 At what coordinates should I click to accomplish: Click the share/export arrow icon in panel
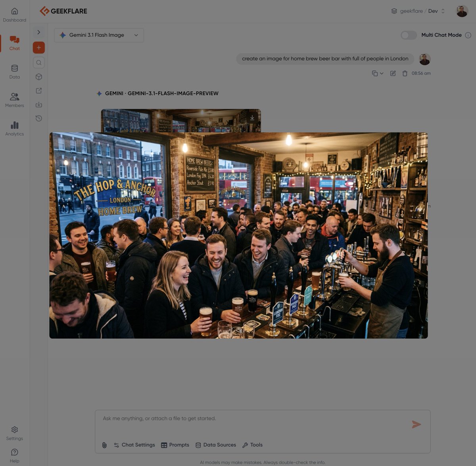tap(39, 91)
